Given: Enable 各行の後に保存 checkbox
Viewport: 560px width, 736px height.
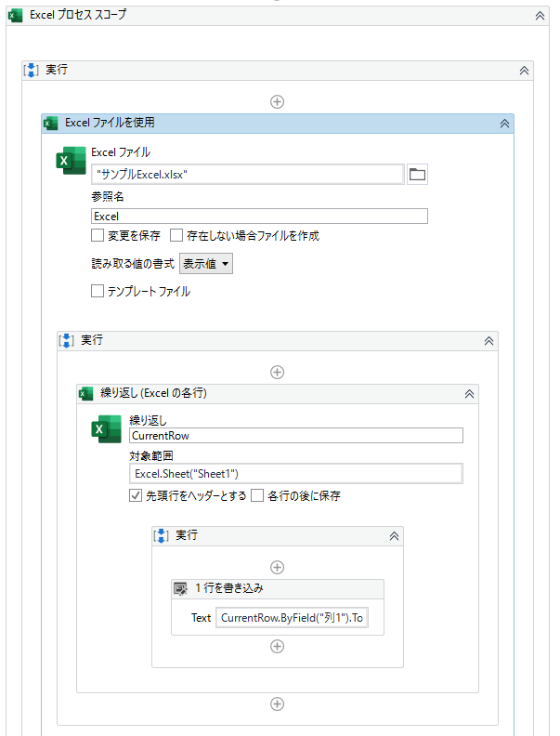Looking at the screenshot, I should coord(257,495).
